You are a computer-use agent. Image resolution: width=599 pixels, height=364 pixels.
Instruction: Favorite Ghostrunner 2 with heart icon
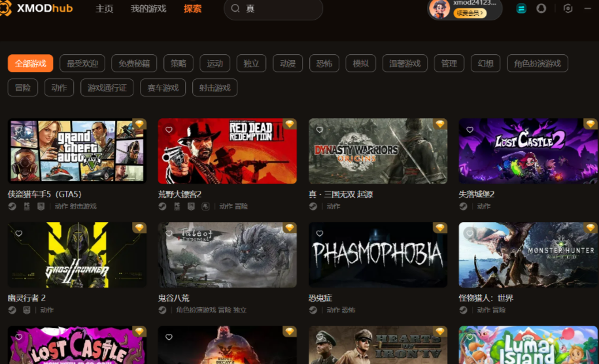19,233
